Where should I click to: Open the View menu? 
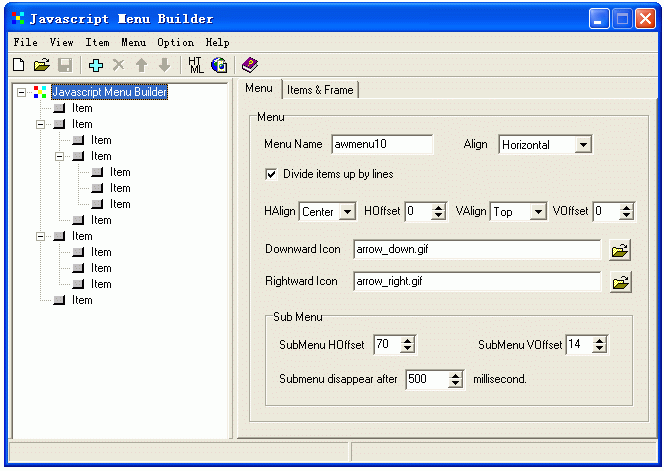click(x=61, y=42)
